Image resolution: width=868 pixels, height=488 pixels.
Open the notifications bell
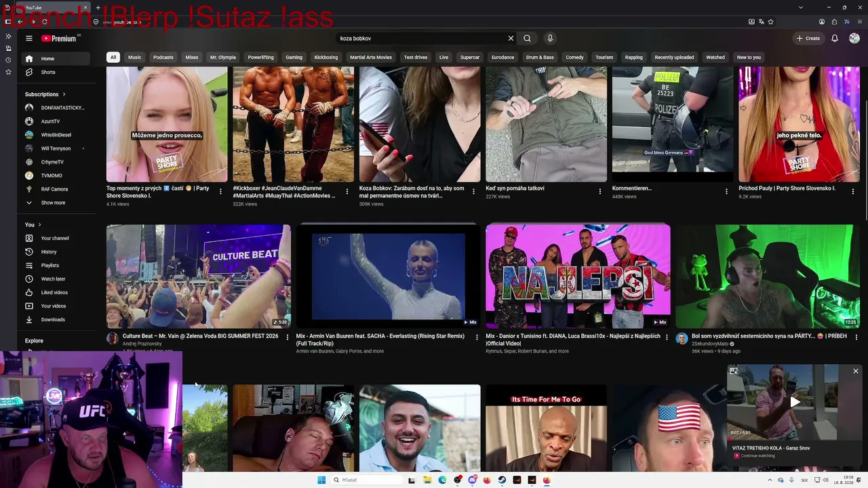pyautogui.click(x=835, y=39)
